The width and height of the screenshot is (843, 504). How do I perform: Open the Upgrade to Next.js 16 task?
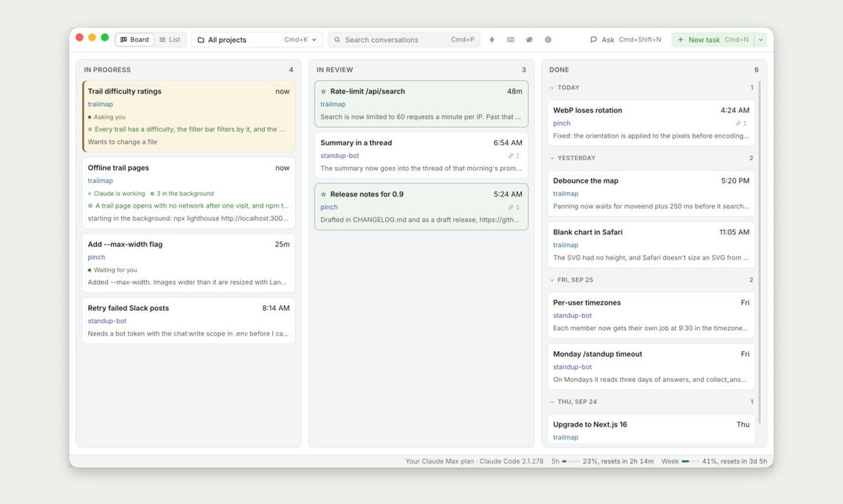tap(651, 429)
